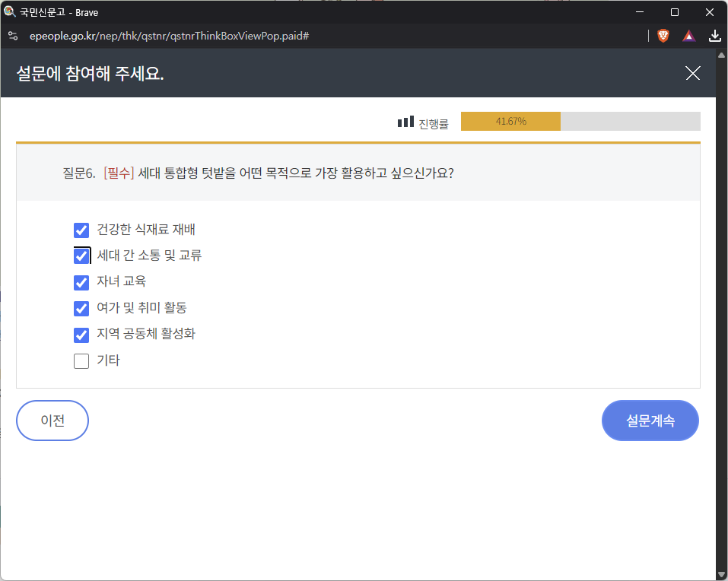Uncheck 자녀 교육 checkbox
Viewport: 728px width, 581px height.
[81, 282]
